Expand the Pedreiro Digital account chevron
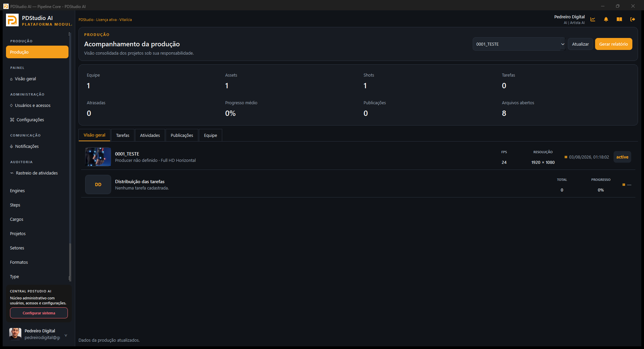 [66, 335]
